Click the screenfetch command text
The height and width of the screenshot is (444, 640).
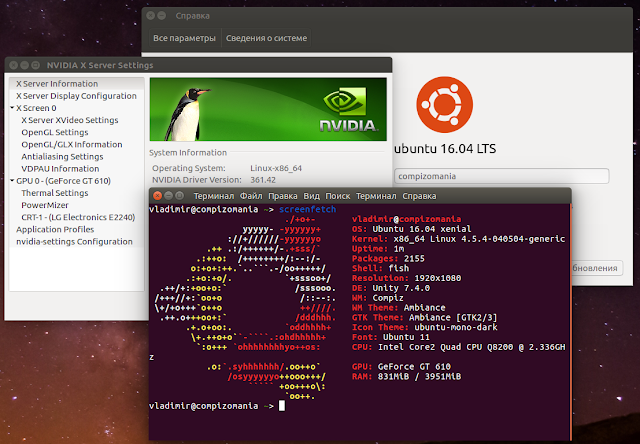pyautogui.click(x=307, y=209)
